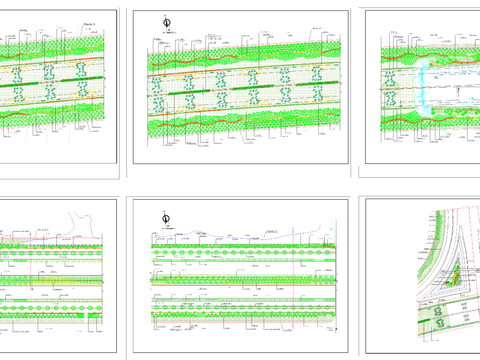Open the partially visible bottom-left planting sheet
The image size is (480, 360).
click(x=58, y=276)
